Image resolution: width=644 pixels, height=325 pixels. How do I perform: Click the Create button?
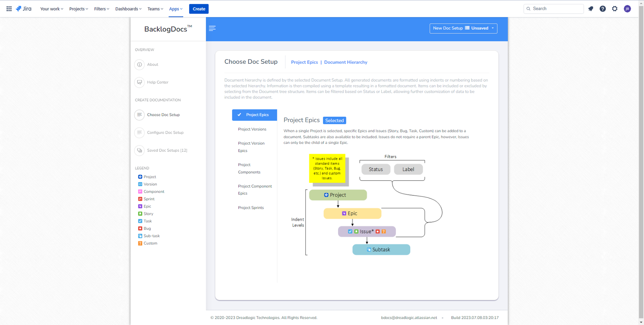(x=199, y=9)
